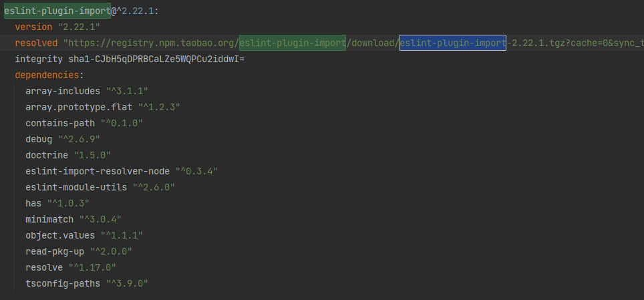
Task: Click the doctrine "1.5.0" entry
Action: point(68,155)
